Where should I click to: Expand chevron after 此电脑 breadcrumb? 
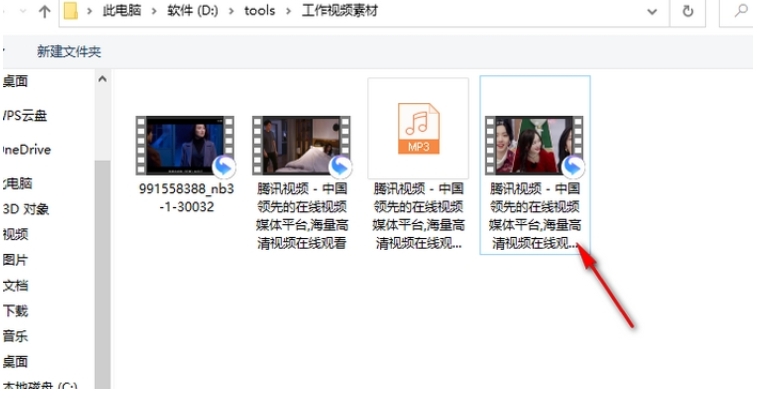click(154, 11)
